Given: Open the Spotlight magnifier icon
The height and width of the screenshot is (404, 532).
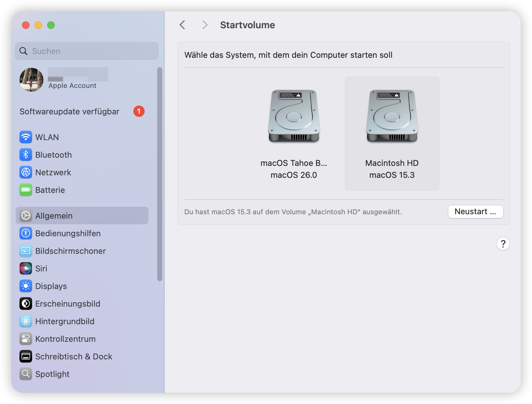Looking at the screenshot, I should [26, 374].
